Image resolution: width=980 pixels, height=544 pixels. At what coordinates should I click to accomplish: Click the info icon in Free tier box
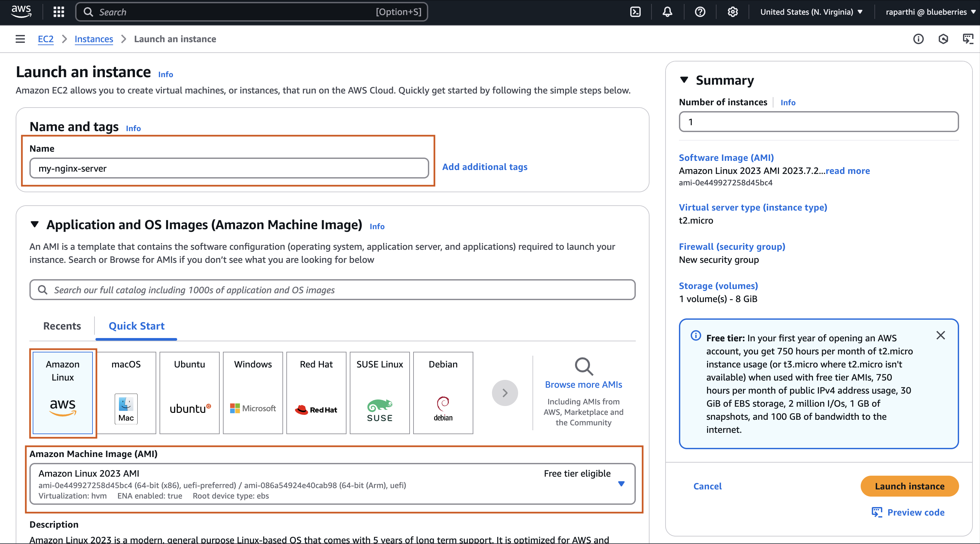696,335
